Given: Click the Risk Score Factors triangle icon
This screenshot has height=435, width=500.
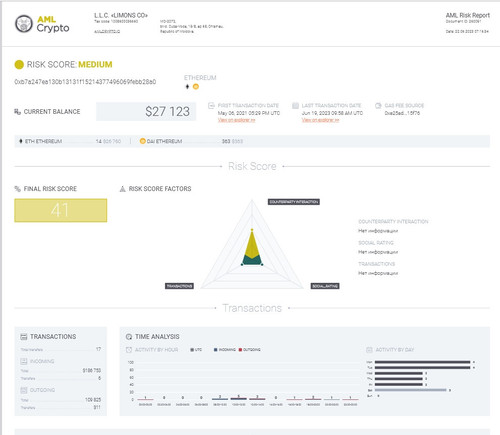Looking at the screenshot, I should 123,189.
